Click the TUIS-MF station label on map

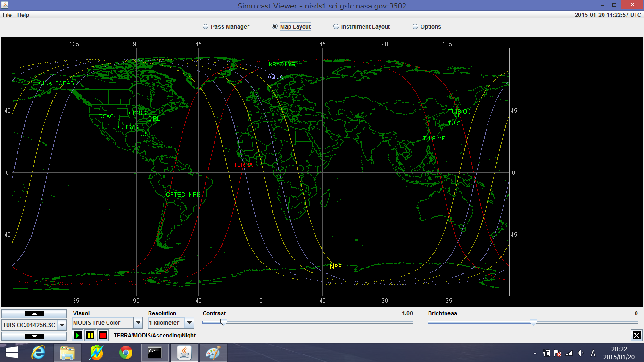[433, 139]
